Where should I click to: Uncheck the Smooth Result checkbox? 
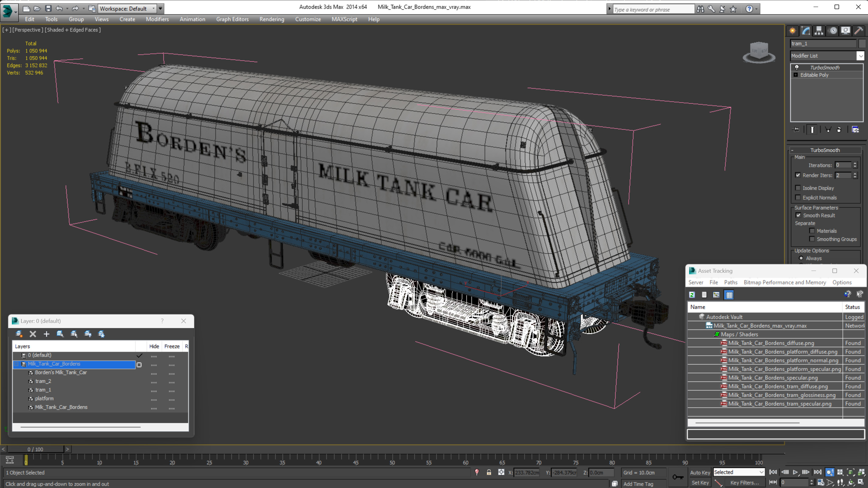pyautogui.click(x=798, y=215)
